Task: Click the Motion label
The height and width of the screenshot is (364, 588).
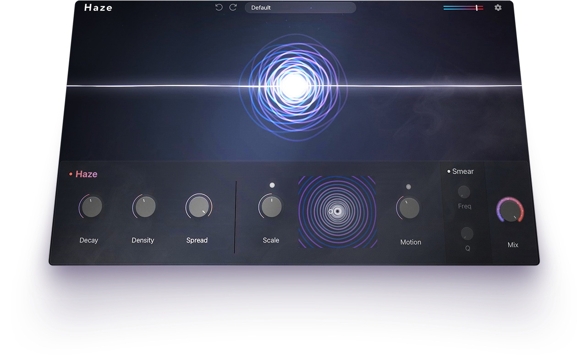Action: [x=411, y=242]
